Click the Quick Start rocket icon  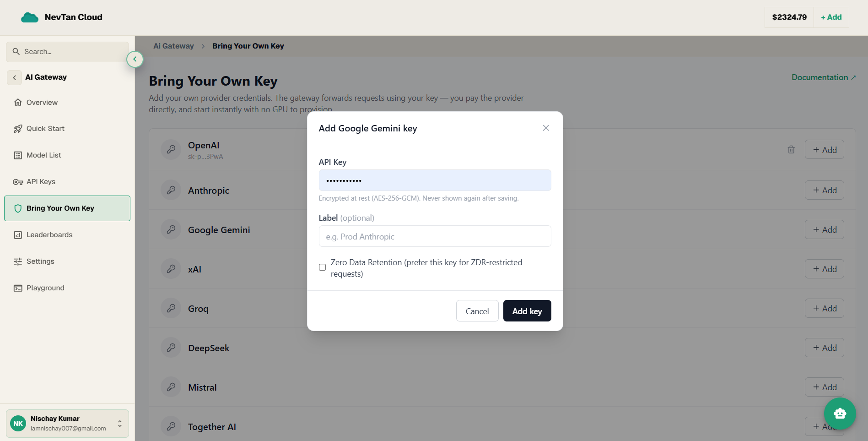(x=18, y=129)
